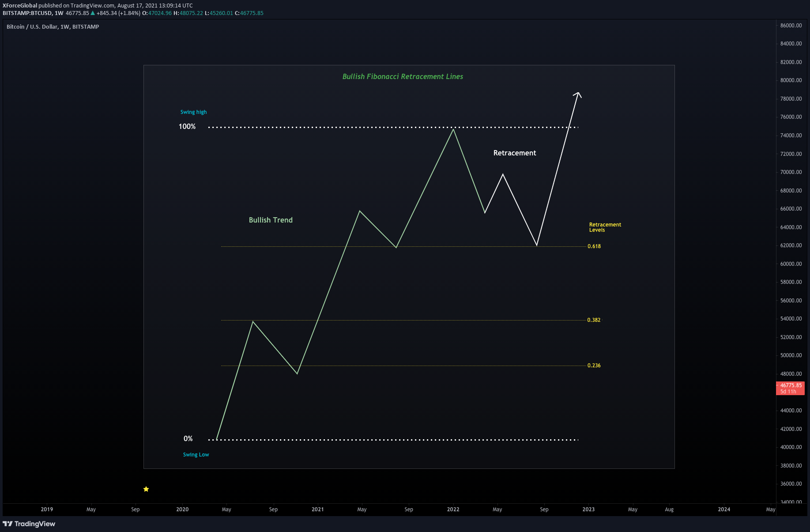Click the 'Bullish Fibonacci Retracement Lines' title

point(403,76)
